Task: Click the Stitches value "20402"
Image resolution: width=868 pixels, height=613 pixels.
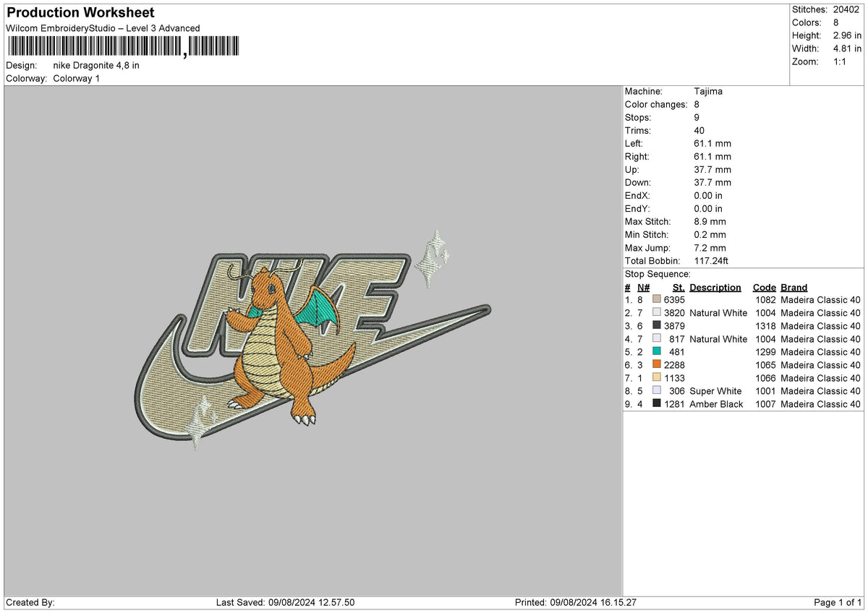Action: pyautogui.click(x=846, y=9)
